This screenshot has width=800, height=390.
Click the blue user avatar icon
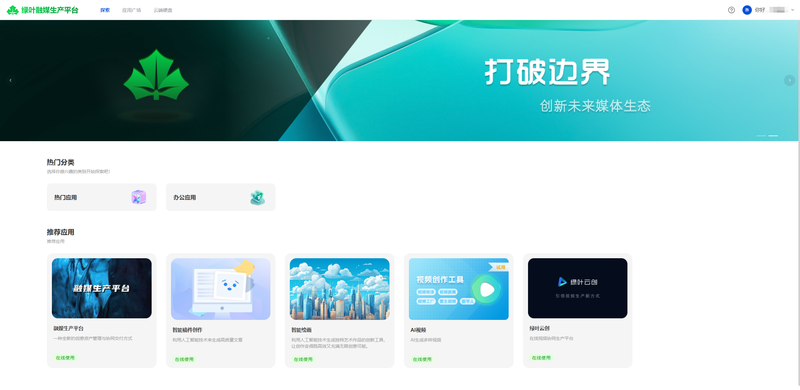[747, 10]
